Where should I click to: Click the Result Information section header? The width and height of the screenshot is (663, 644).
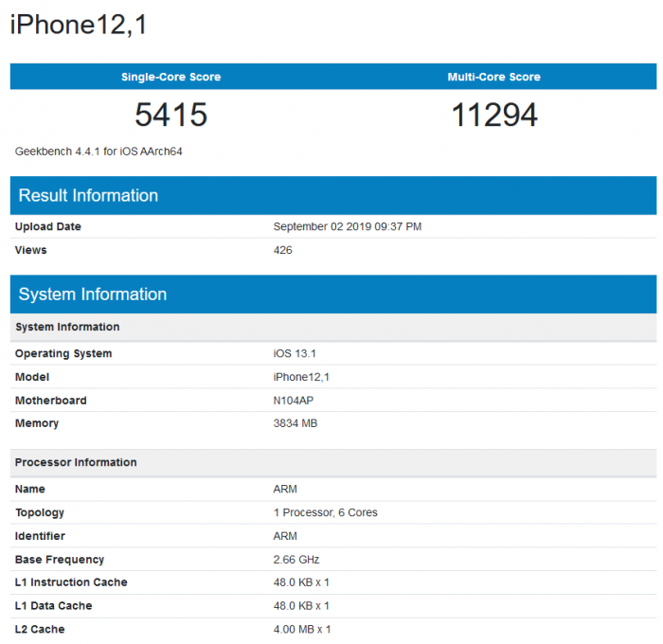[333, 195]
